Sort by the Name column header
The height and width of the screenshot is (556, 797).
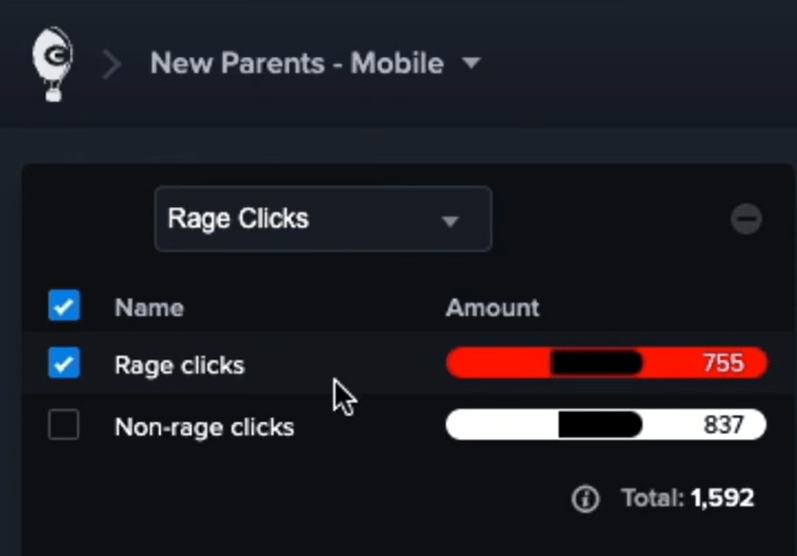(149, 307)
